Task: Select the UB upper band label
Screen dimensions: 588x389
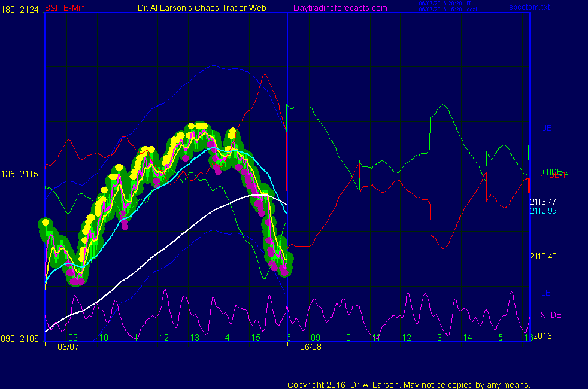Action: click(x=546, y=128)
